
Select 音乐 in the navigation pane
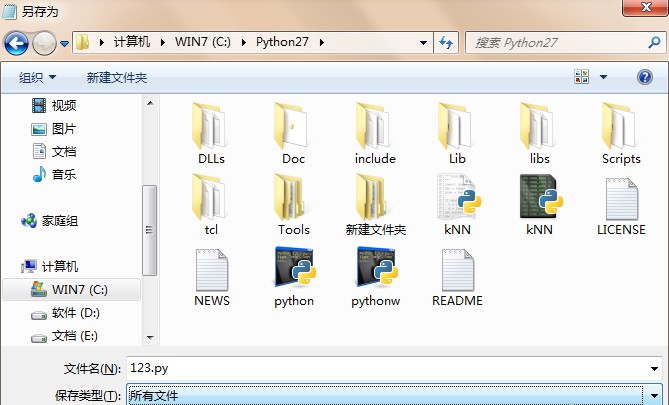(x=55, y=175)
